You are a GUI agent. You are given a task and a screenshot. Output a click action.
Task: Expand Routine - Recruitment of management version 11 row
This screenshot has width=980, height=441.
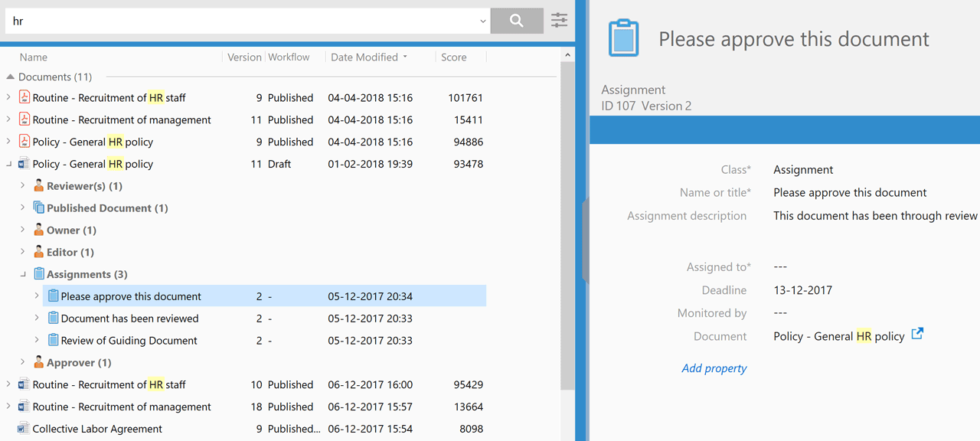click(x=8, y=119)
